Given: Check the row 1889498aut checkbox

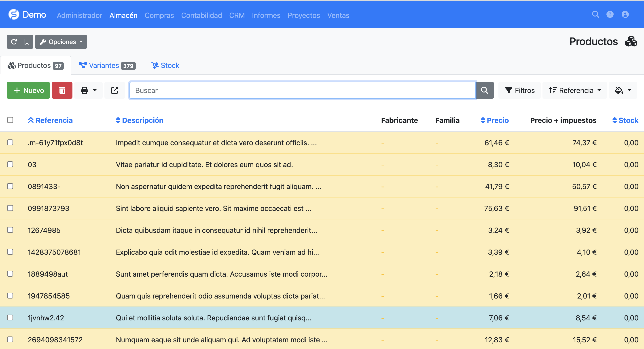Looking at the screenshot, I should coord(10,273).
